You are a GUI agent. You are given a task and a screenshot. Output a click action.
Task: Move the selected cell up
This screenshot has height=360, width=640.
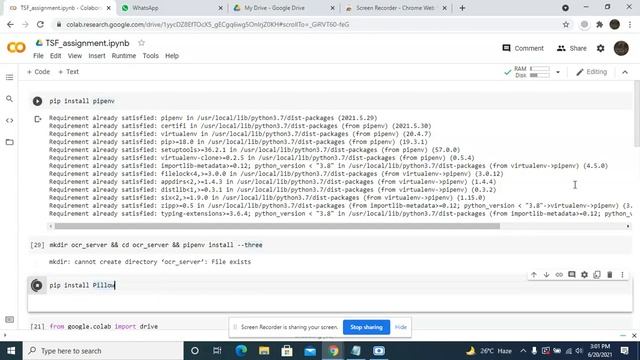pyautogui.click(x=533, y=275)
